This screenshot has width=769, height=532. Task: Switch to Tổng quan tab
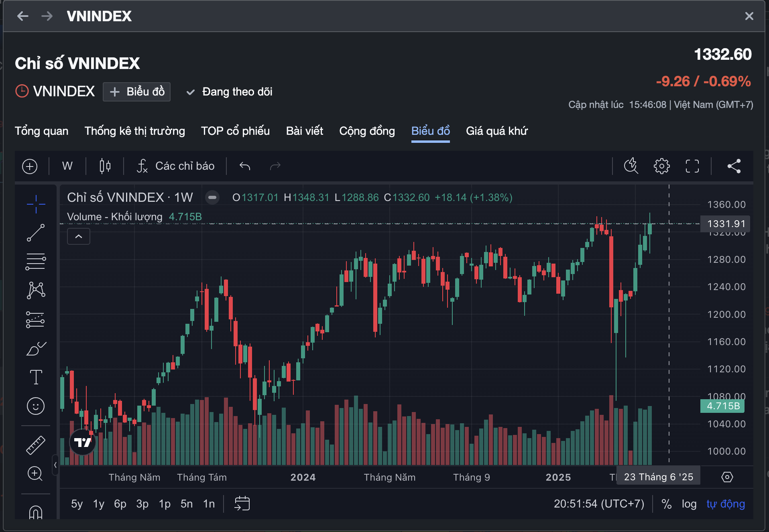(x=41, y=131)
